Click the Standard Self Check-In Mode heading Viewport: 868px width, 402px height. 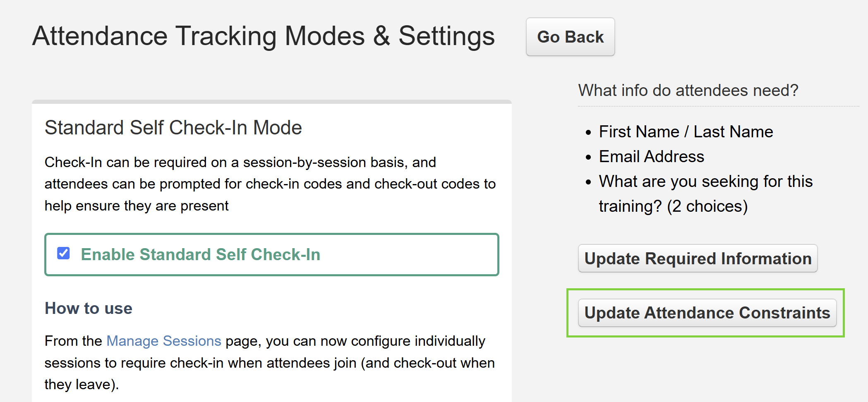click(x=173, y=127)
